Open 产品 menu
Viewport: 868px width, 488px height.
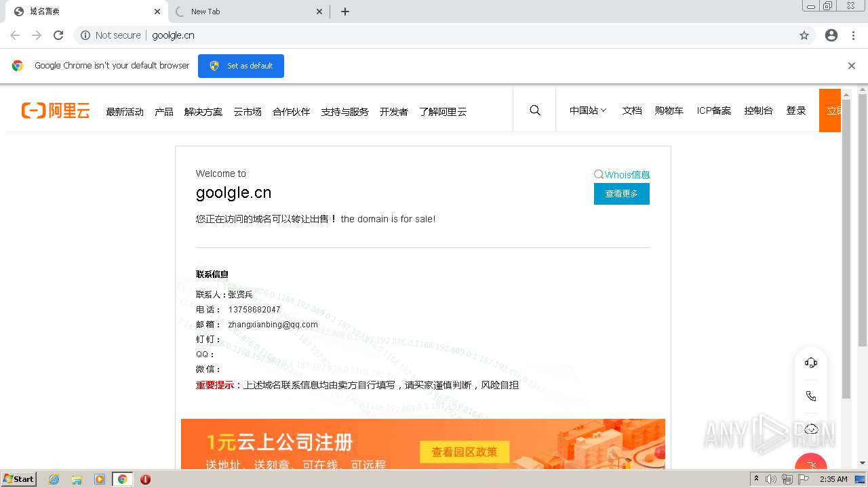tap(164, 112)
